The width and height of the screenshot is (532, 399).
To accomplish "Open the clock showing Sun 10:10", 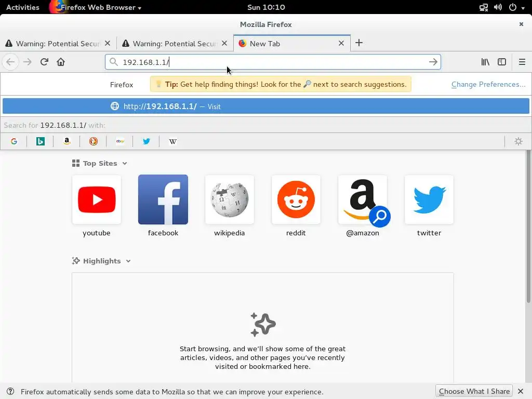I will [266, 7].
